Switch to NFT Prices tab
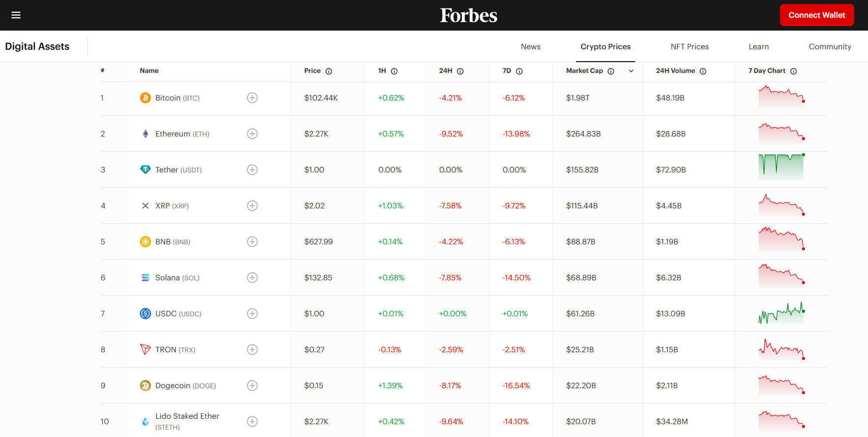 click(x=690, y=47)
